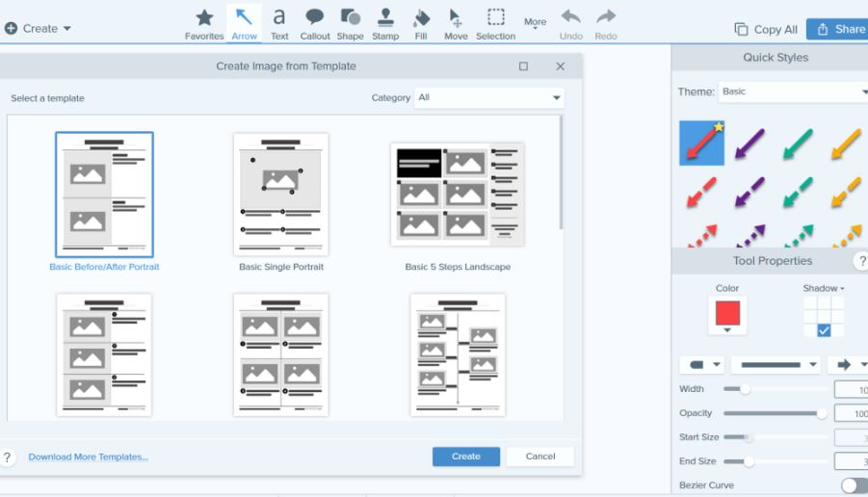Open the Shadow dropdown
The height and width of the screenshot is (497, 868).
824,288
